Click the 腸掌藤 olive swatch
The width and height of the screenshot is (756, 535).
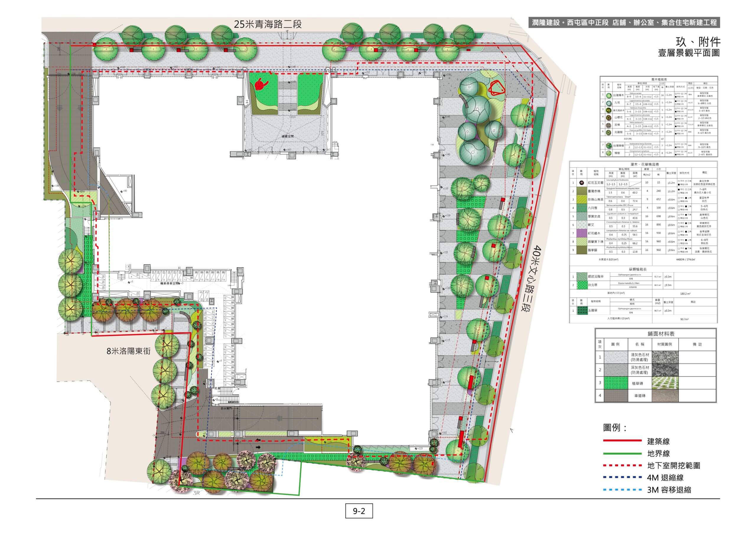coord(581,250)
